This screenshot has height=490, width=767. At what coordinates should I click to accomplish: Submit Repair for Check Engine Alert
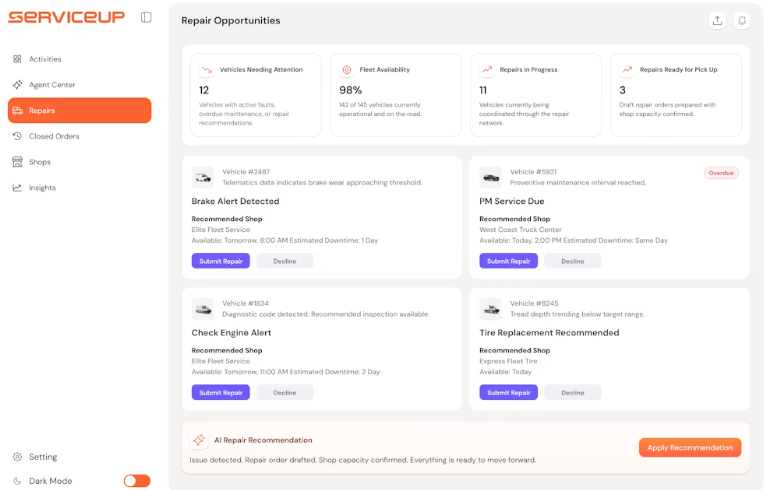[221, 393]
